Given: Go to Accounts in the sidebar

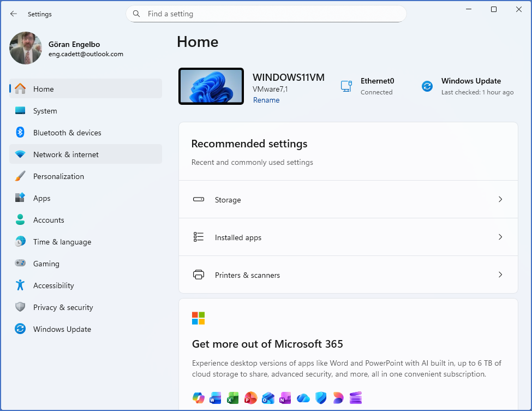Looking at the screenshot, I should [x=49, y=220].
